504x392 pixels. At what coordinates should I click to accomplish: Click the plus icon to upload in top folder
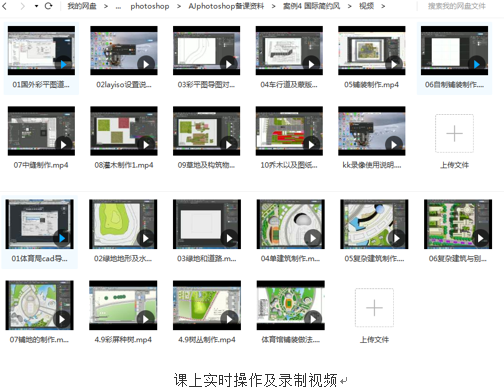454,133
